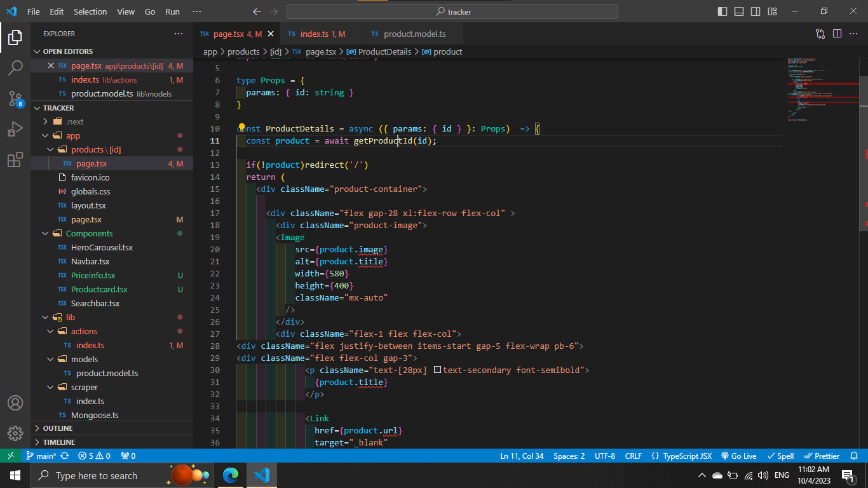Open products in the breadcrumb bar
This screenshot has width=868, height=488.
click(x=243, y=51)
